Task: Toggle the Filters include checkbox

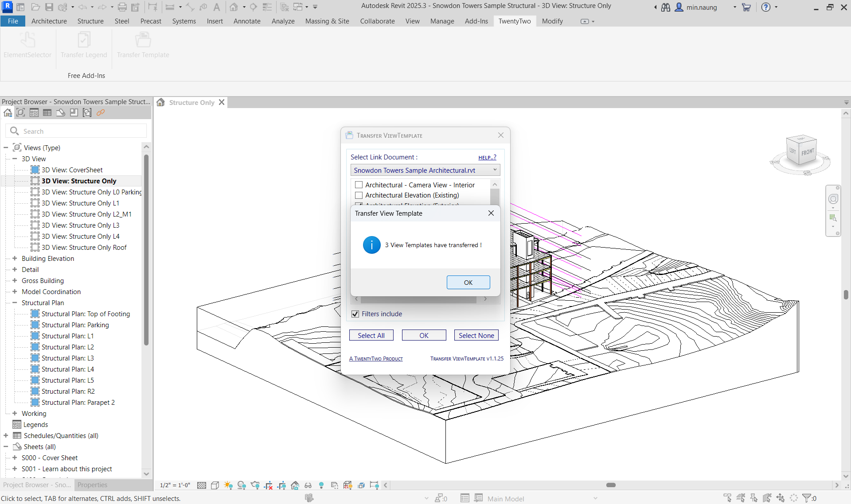Action: (x=355, y=314)
